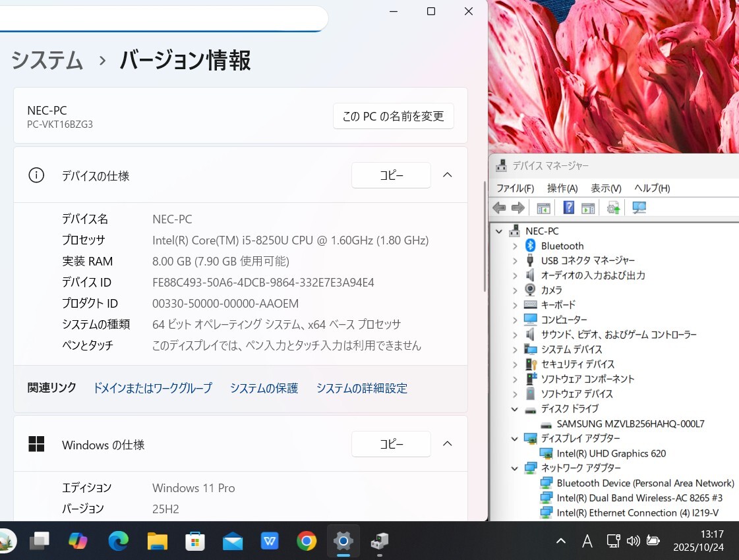Open the 操作 menu in Device Manager

click(x=562, y=188)
